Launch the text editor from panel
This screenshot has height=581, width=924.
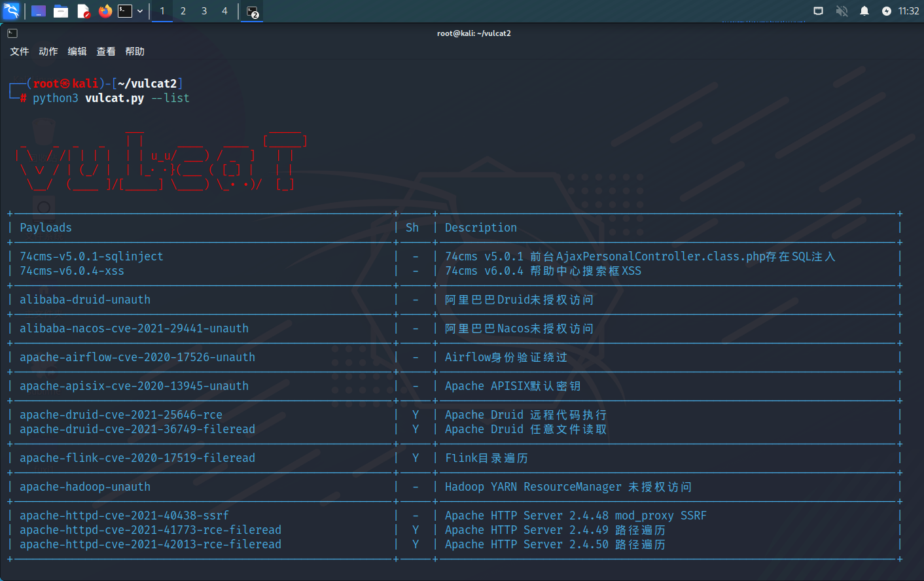click(83, 11)
